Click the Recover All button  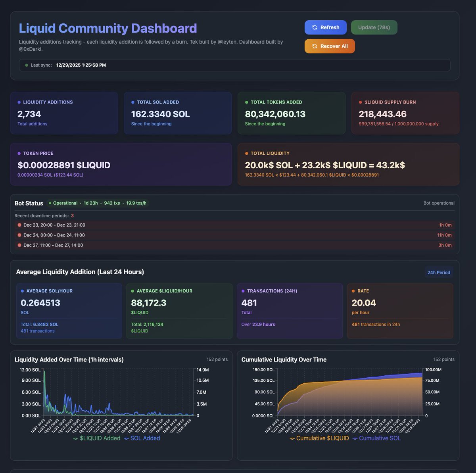330,46
